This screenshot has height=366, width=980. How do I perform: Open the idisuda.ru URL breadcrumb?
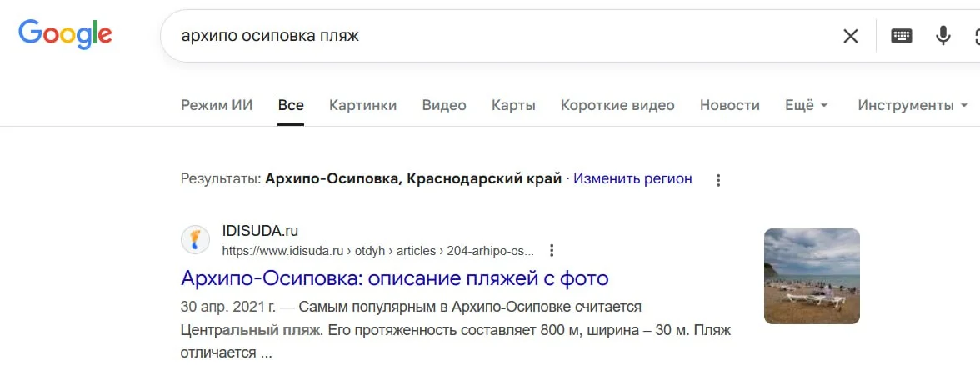(x=378, y=251)
